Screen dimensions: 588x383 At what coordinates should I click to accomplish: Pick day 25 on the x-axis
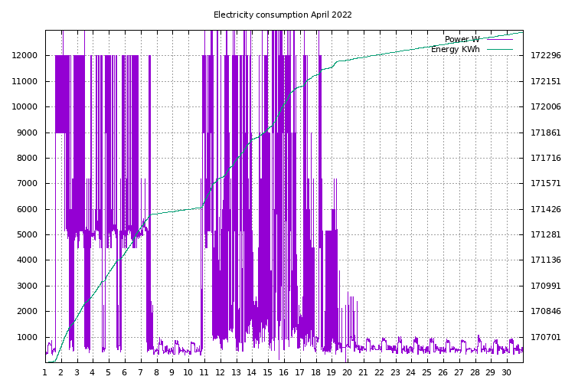(x=426, y=372)
